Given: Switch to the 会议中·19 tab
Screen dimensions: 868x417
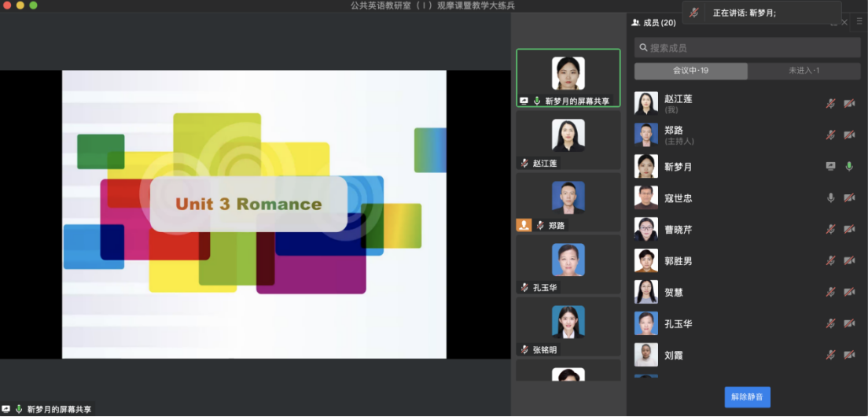Looking at the screenshot, I should click(690, 71).
